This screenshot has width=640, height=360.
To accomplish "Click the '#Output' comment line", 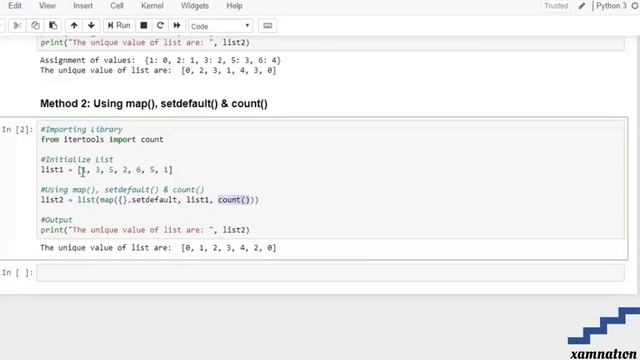I will (56, 220).
